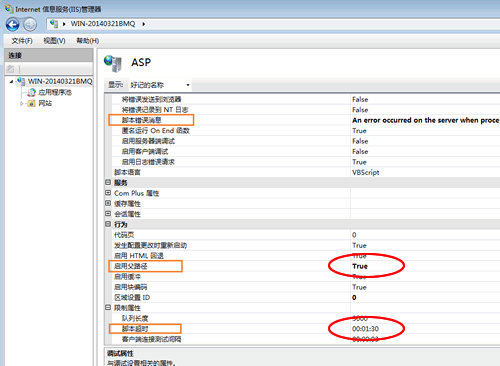Select 应用程序池 in the connections tree
The width and height of the screenshot is (500, 366).
tap(55, 92)
